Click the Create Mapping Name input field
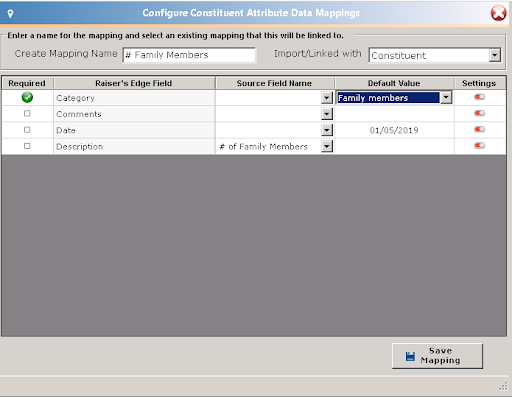 (x=189, y=55)
